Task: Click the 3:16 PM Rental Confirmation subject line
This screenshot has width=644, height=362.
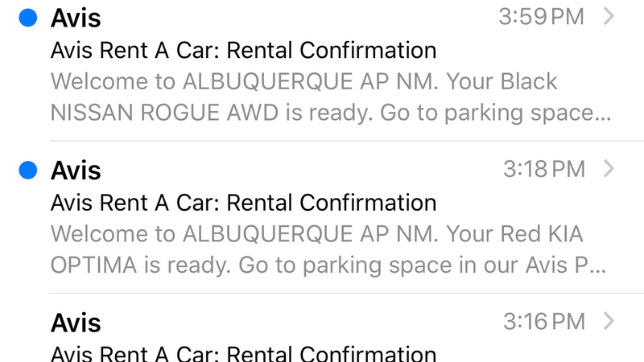Action: click(243, 354)
